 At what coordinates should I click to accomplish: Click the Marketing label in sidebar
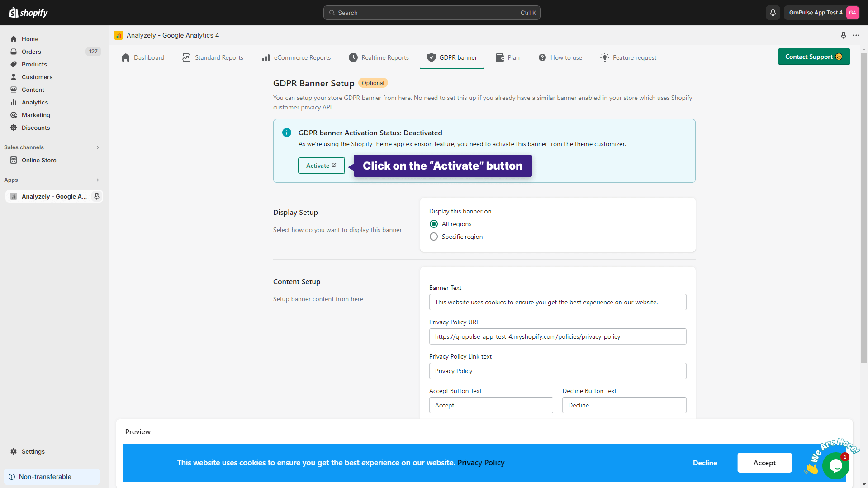[36, 115]
